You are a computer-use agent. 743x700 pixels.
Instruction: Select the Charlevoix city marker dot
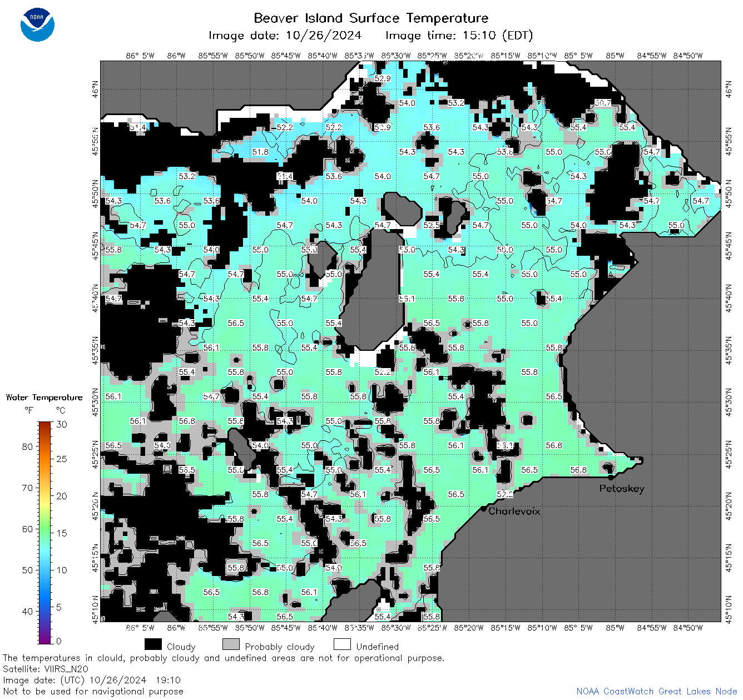click(x=484, y=508)
